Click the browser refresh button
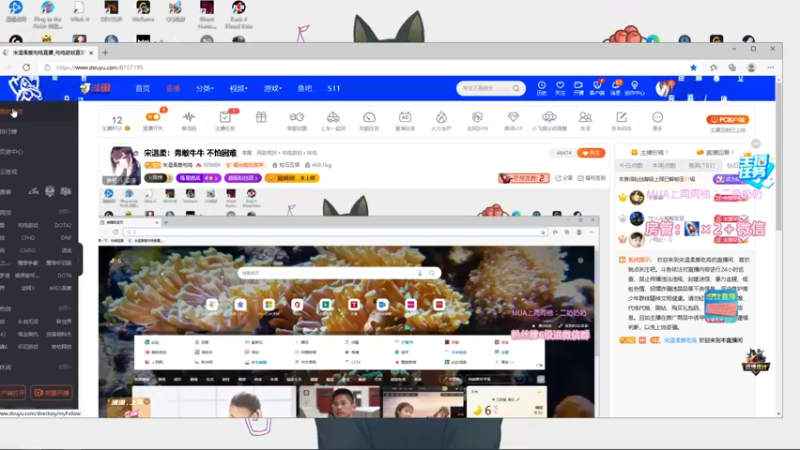The width and height of the screenshot is (800, 450). pyautogui.click(x=26, y=67)
